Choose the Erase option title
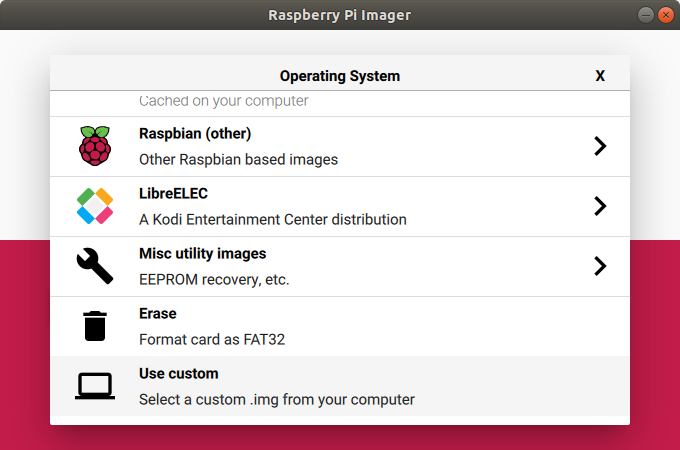This screenshot has width=680, height=450. pyautogui.click(x=158, y=313)
